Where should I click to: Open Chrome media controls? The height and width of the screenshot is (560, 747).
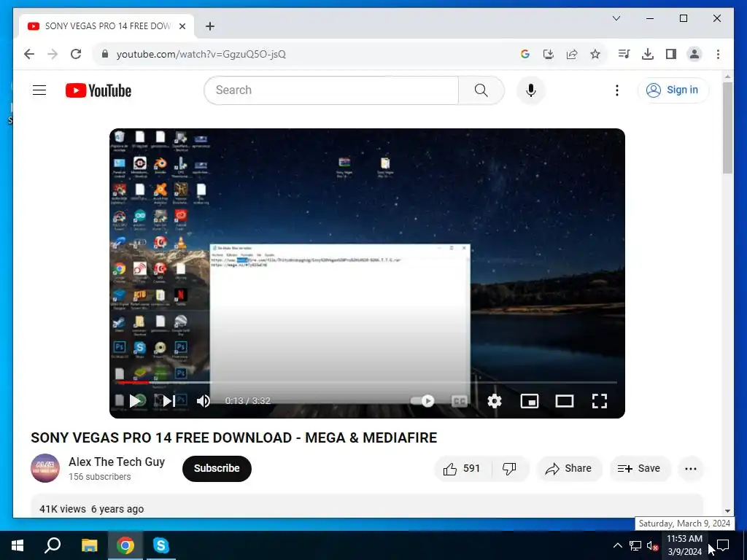click(624, 54)
